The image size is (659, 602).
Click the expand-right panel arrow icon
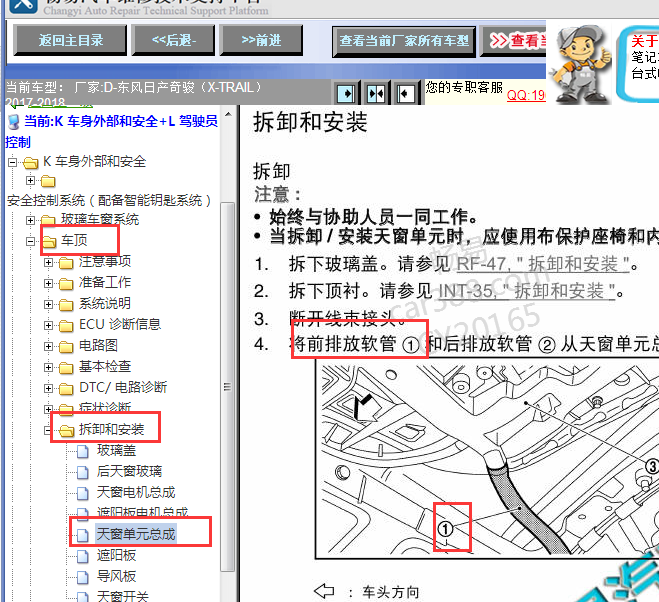(x=347, y=93)
